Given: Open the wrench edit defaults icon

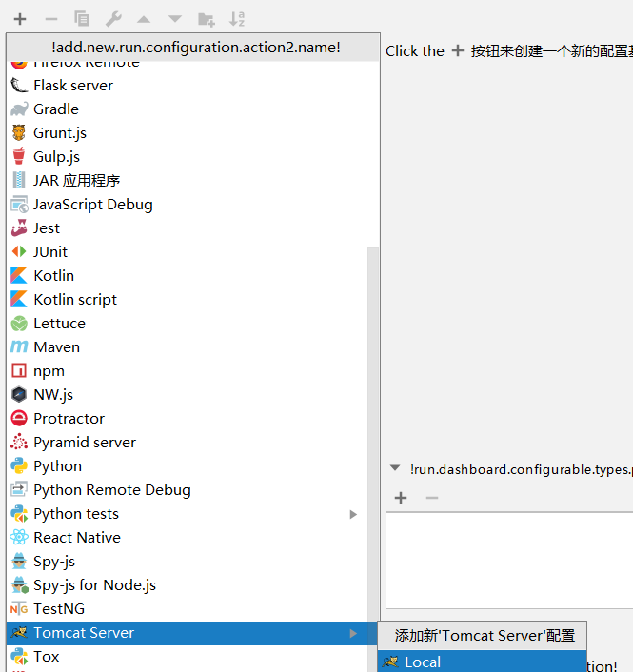Looking at the screenshot, I should pyautogui.click(x=113, y=19).
